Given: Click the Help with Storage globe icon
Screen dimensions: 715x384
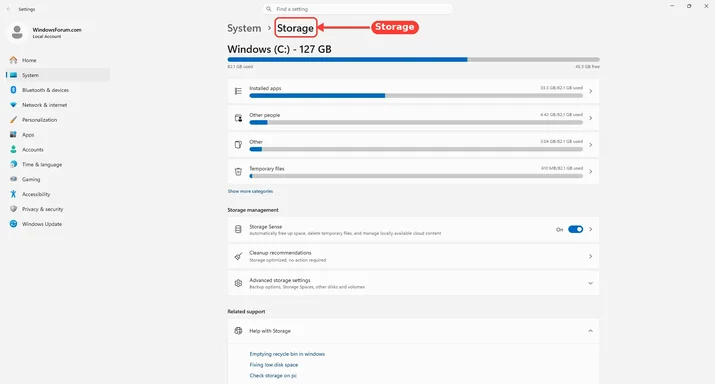Looking at the screenshot, I should 238,331.
